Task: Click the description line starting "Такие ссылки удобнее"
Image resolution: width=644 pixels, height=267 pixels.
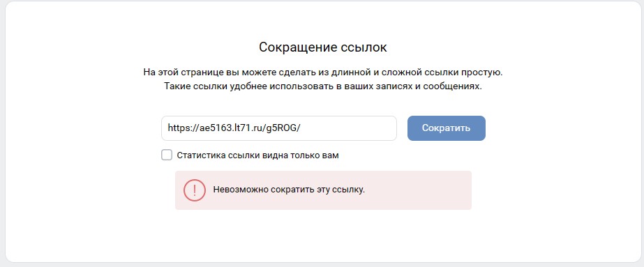Action: (323, 87)
